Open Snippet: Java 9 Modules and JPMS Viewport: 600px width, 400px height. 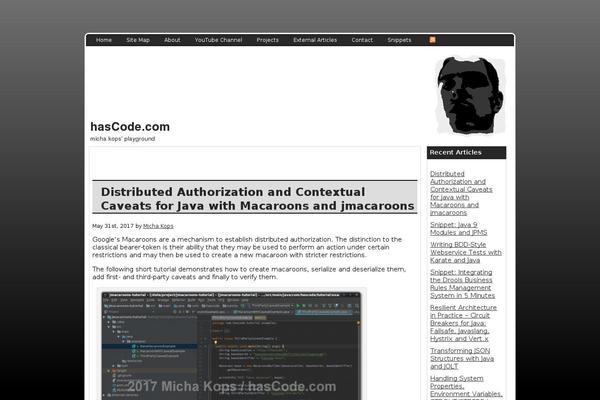(458, 229)
